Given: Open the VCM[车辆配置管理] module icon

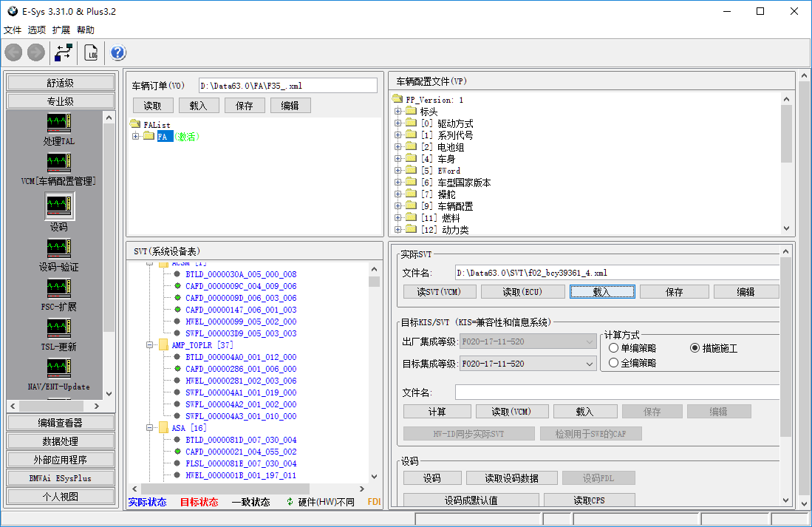Looking at the screenshot, I should click(x=59, y=163).
